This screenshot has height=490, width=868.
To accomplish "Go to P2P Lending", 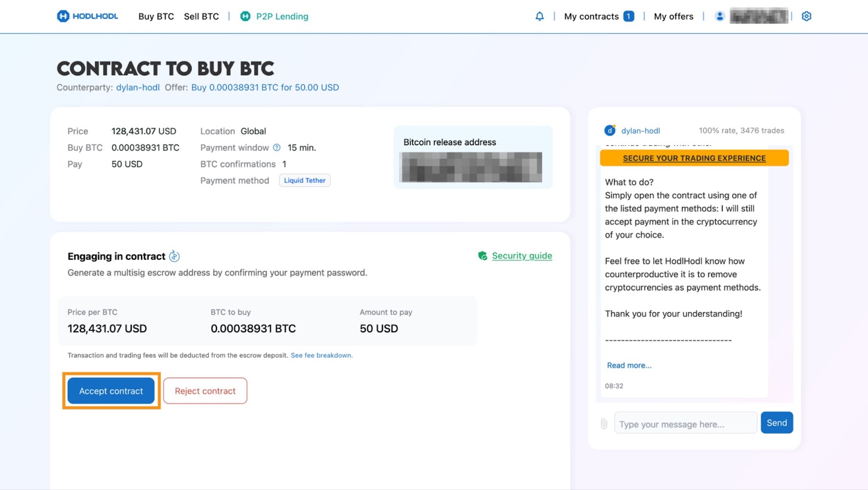I will [282, 16].
